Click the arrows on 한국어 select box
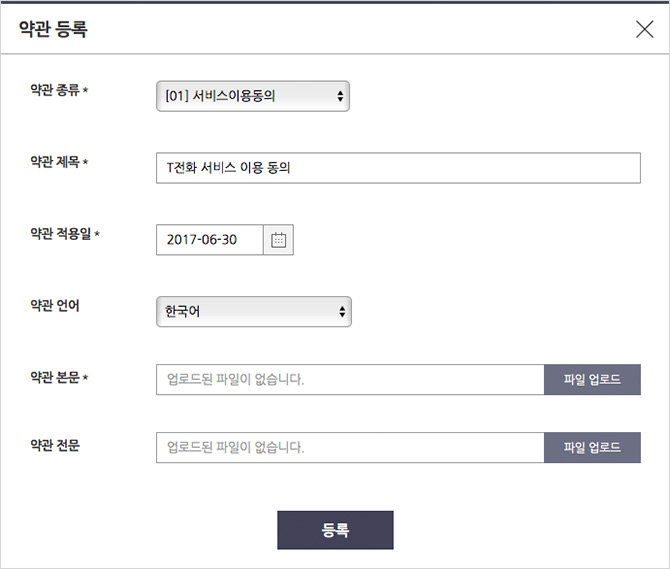The image size is (670, 569). (x=342, y=312)
